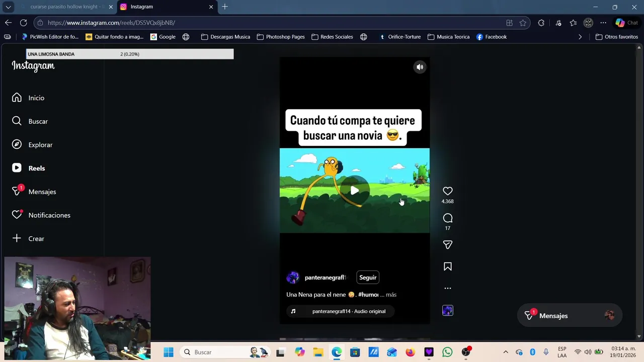The image size is (644, 362).
Task: Open Notificaciones in the sidebar
Action: (49, 215)
